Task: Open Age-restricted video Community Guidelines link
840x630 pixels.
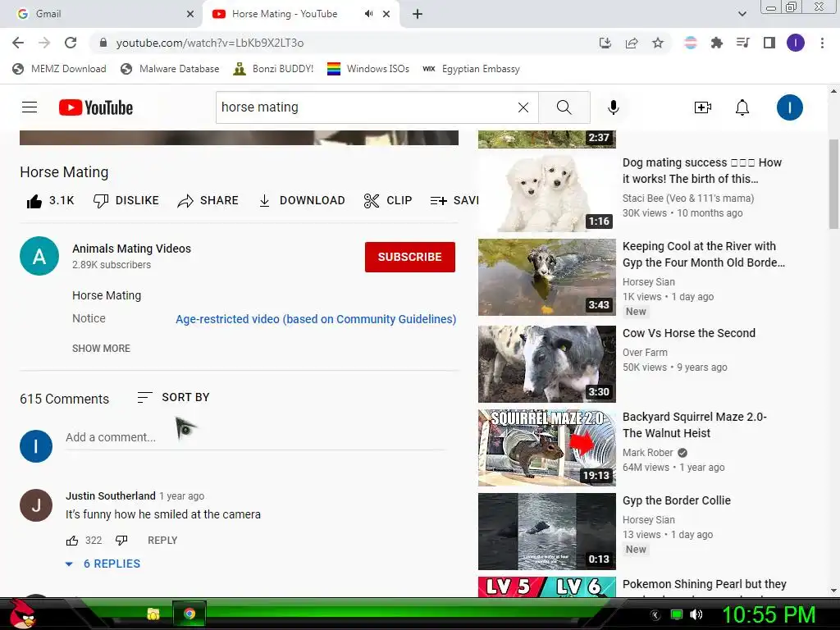Action: 316,319
